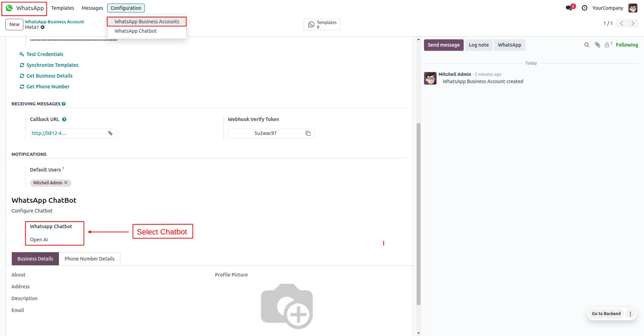The height and width of the screenshot is (336, 644).
Task: Open the gear actions menu beside Meta1
Action: click(x=43, y=27)
